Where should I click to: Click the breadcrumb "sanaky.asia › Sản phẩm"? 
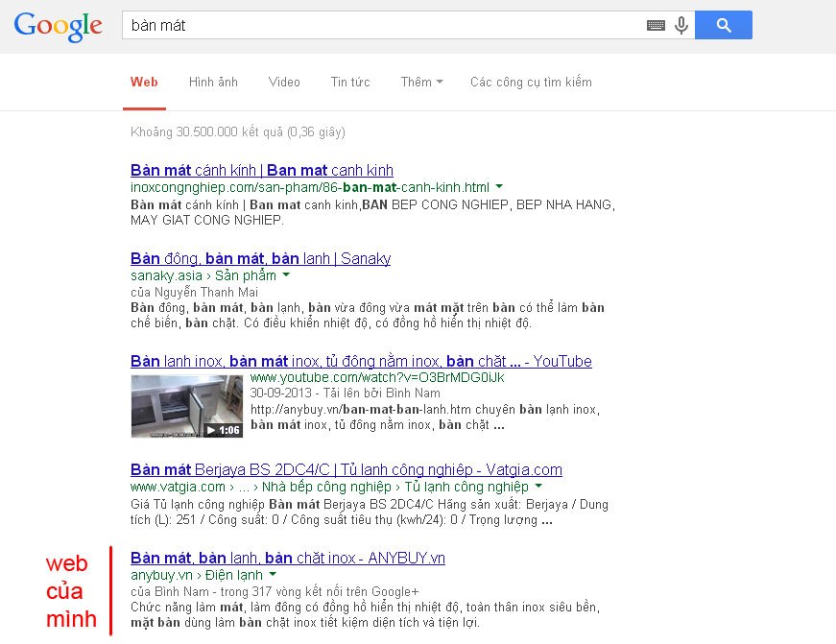tap(203, 275)
